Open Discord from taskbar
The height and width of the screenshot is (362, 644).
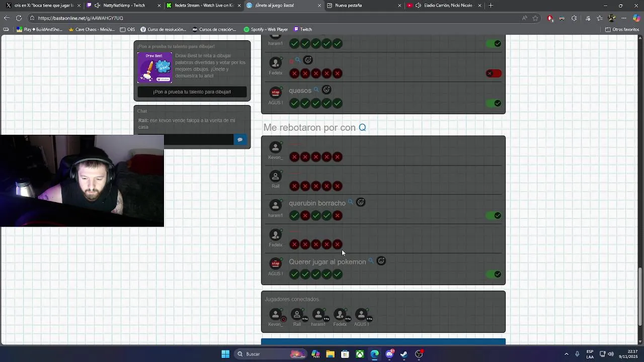(389, 354)
